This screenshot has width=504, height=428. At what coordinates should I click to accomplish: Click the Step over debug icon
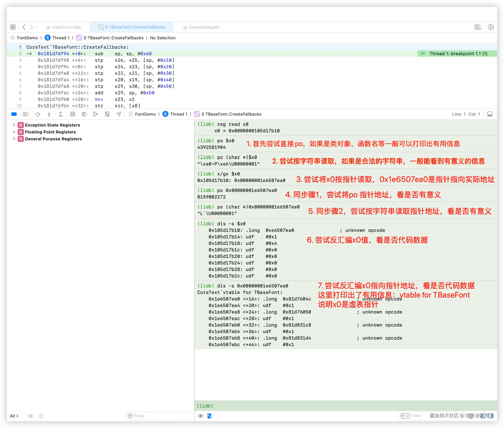pos(38,114)
